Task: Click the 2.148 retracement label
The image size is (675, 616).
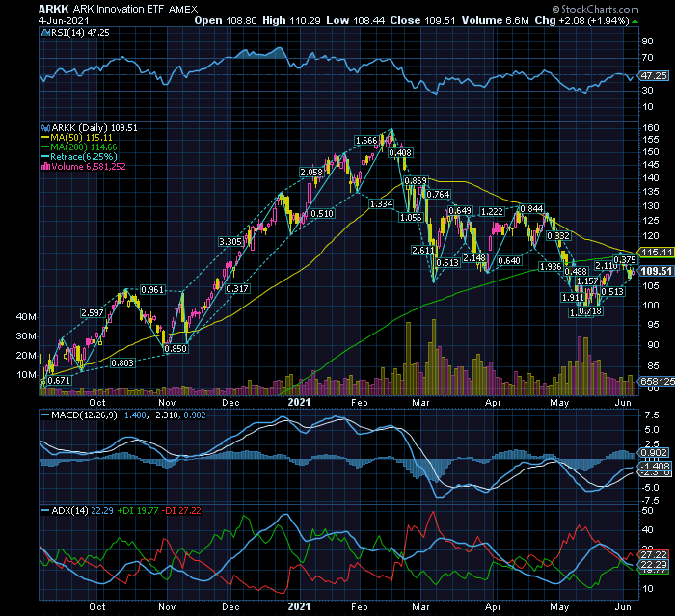Action: tap(474, 257)
